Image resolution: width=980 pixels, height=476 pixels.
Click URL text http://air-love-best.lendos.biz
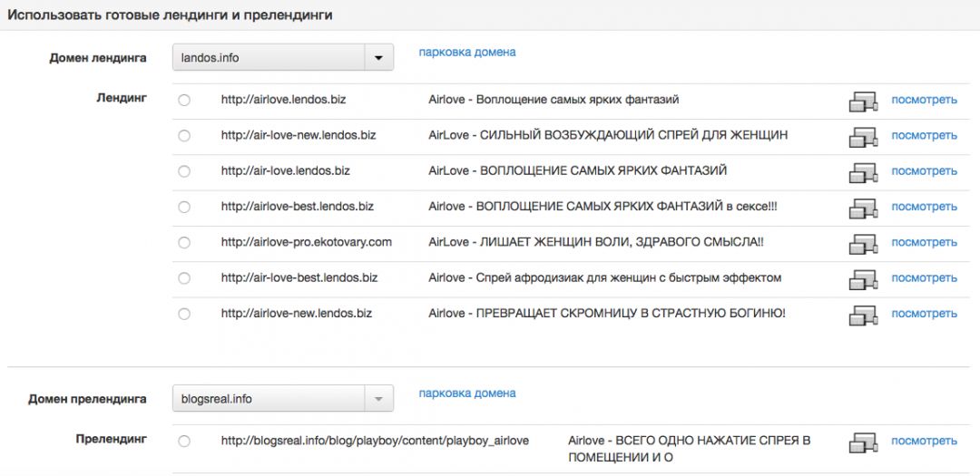click(x=299, y=278)
